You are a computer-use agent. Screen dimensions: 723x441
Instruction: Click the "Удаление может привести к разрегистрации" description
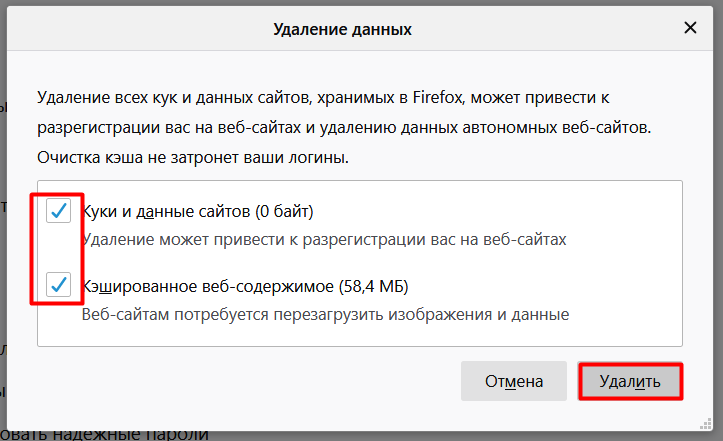pos(325,239)
